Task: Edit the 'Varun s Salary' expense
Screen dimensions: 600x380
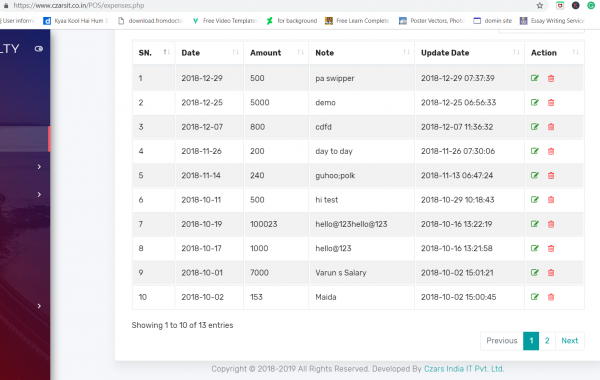Action: (x=535, y=272)
